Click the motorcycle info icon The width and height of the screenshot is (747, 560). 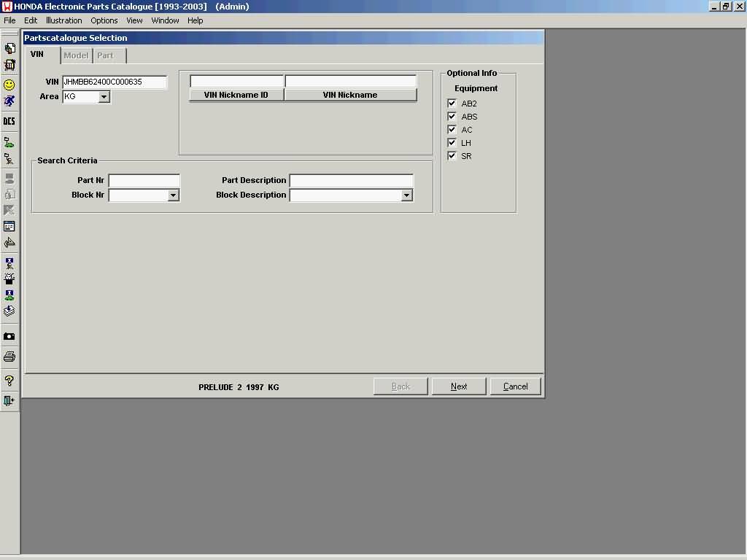click(x=9, y=262)
